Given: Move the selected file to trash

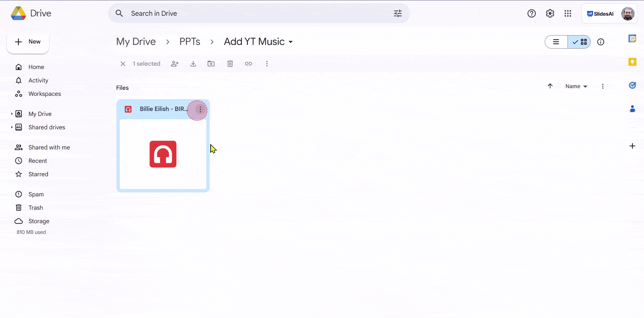Looking at the screenshot, I should tap(230, 63).
